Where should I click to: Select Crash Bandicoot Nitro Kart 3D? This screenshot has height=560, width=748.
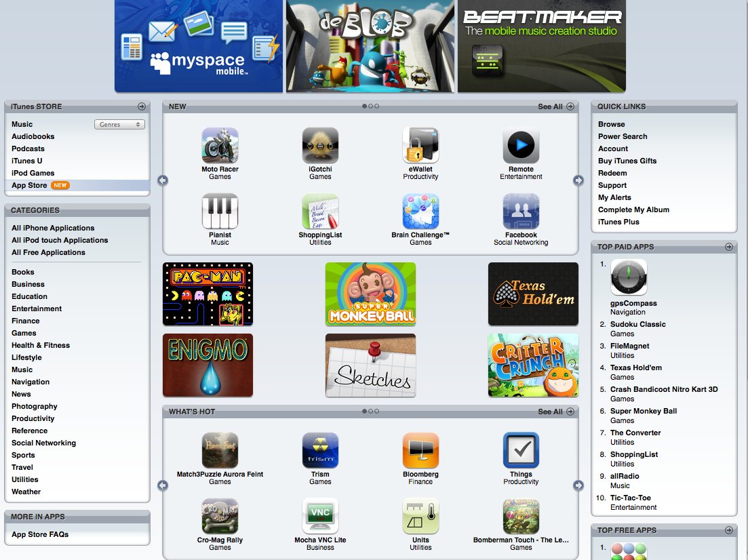pos(664,389)
